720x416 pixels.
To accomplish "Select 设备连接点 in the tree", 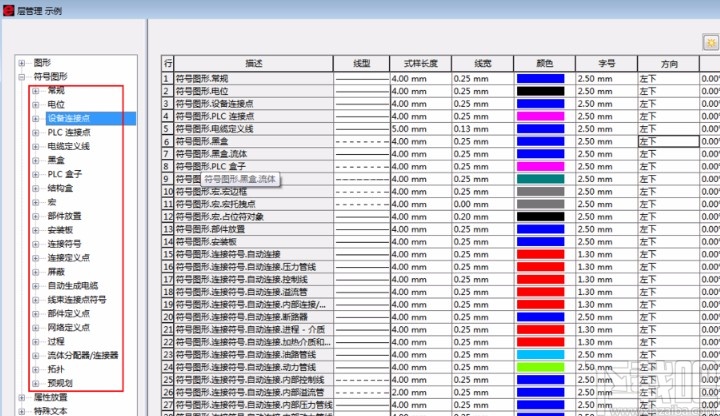I will 69,118.
